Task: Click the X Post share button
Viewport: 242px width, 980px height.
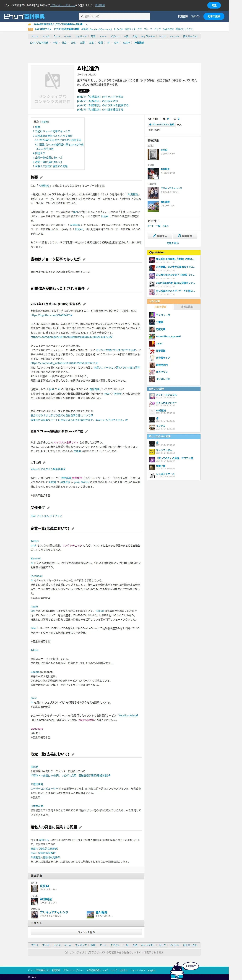Action: pos(84,91)
